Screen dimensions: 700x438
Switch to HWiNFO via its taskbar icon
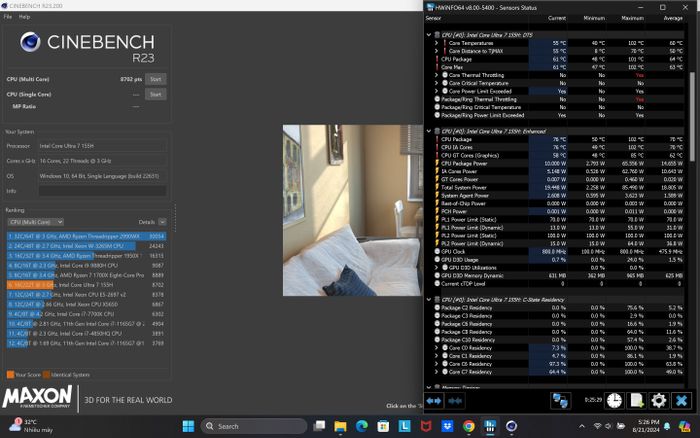[x=490, y=426]
